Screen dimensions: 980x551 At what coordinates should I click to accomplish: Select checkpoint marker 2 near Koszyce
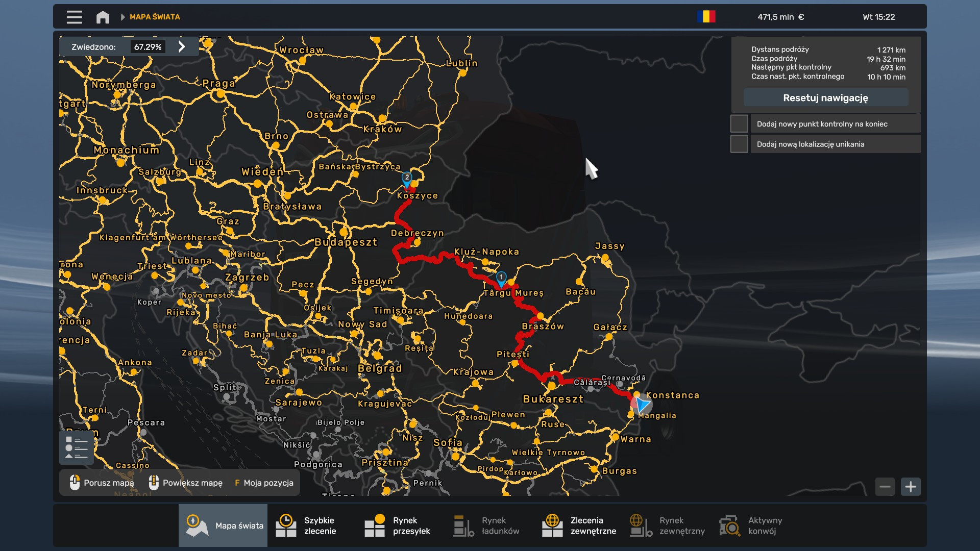point(407,178)
